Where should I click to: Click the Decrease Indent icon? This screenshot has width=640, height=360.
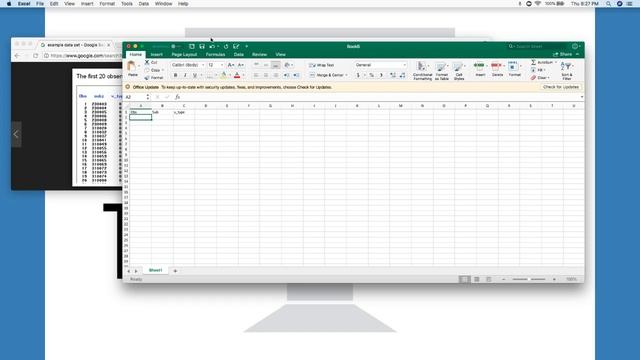pos(287,75)
